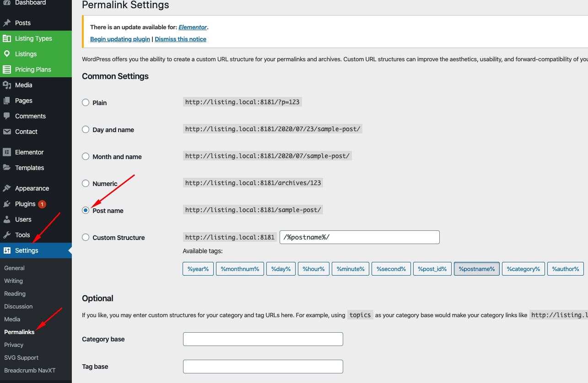
Task: Click the custom structure text field
Action: pyautogui.click(x=359, y=237)
